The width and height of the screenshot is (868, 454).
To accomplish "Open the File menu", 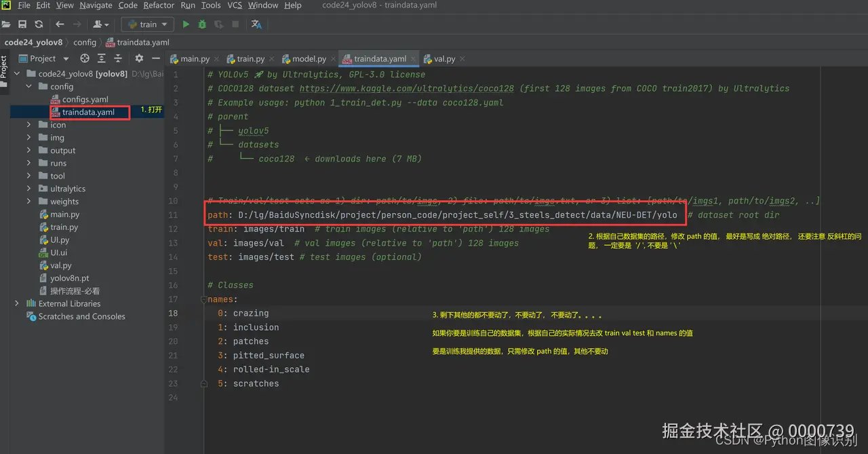I will pyautogui.click(x=24, y=5).
